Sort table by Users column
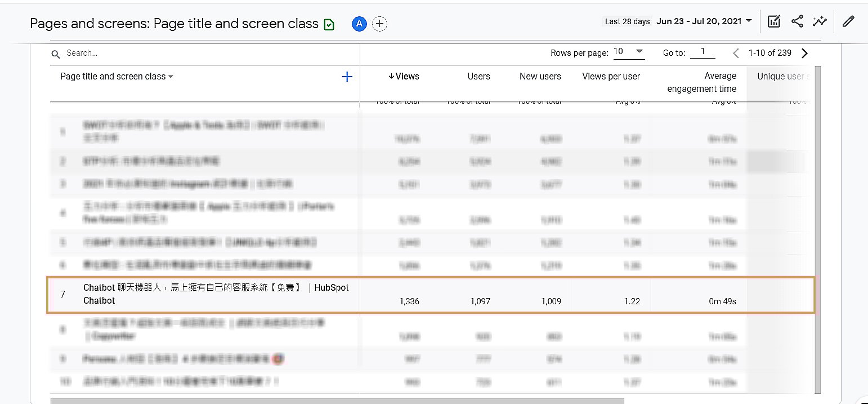Image resolution: width=868 pixels, height=404 pixels. click(x=478, y=77)
